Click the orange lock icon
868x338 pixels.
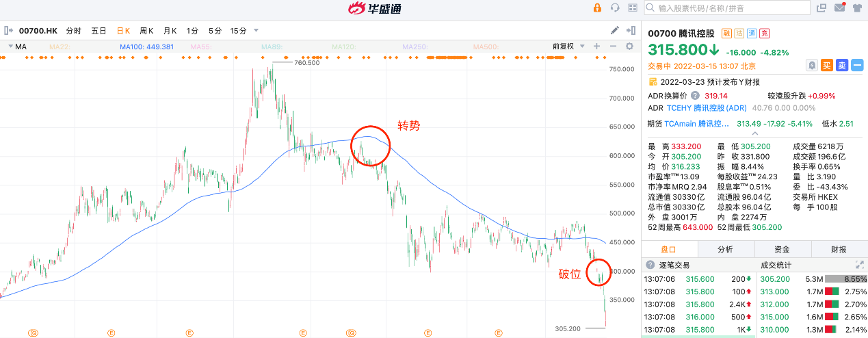597,8
